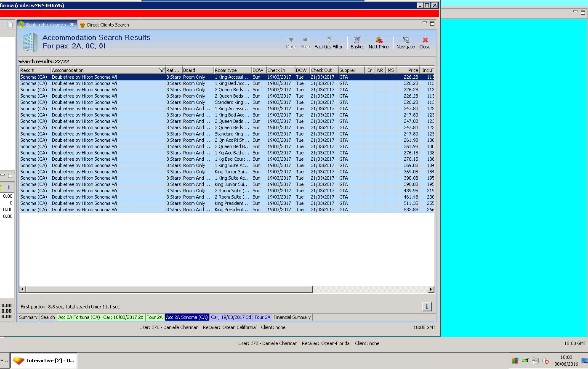Sort by the Board column header
This screenshot has height=369, width=588.
(198, 70)
